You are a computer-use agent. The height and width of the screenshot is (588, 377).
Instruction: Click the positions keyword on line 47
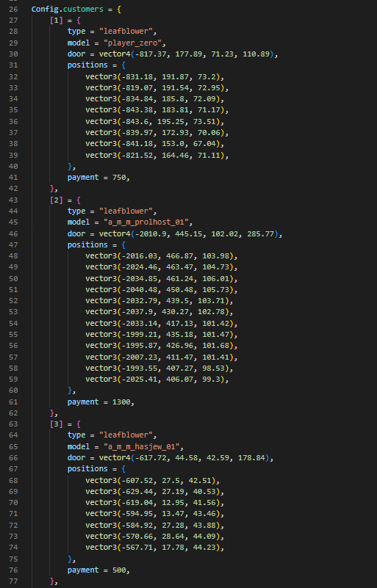tap(87, 245)
